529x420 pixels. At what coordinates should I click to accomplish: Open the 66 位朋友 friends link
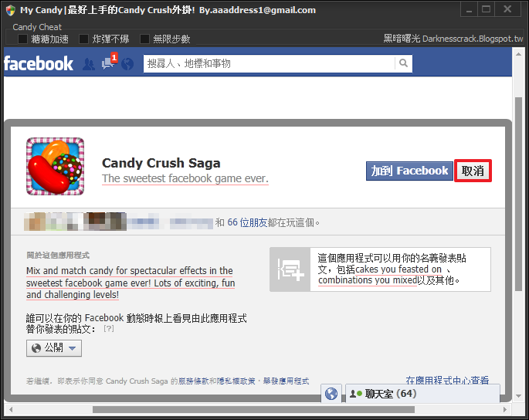pos(247,222)
